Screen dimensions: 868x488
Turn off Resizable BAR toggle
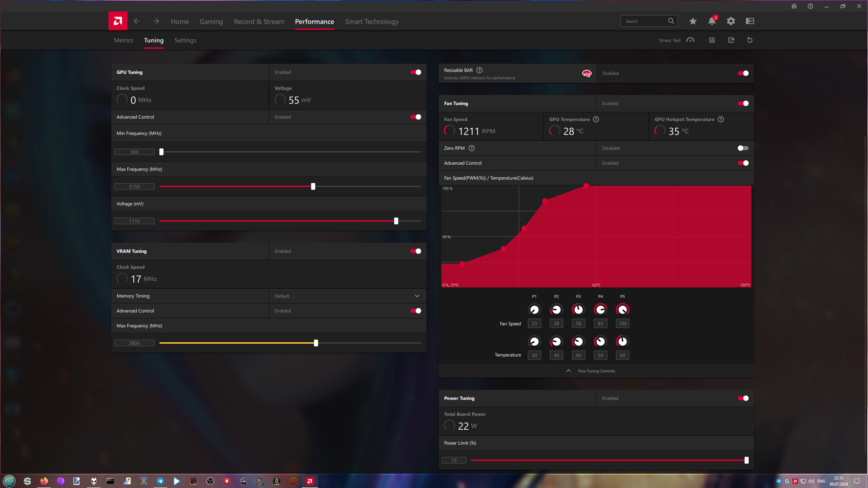pos(743,73)
